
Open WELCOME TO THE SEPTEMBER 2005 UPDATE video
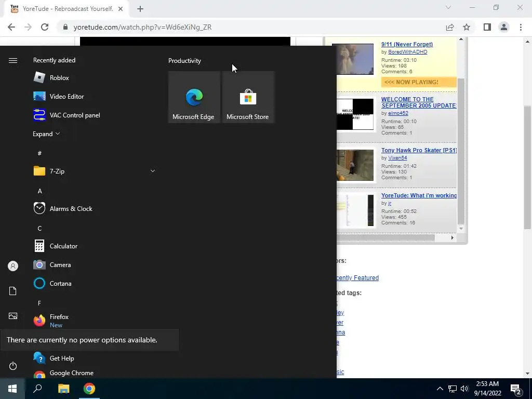click(419, 102)
